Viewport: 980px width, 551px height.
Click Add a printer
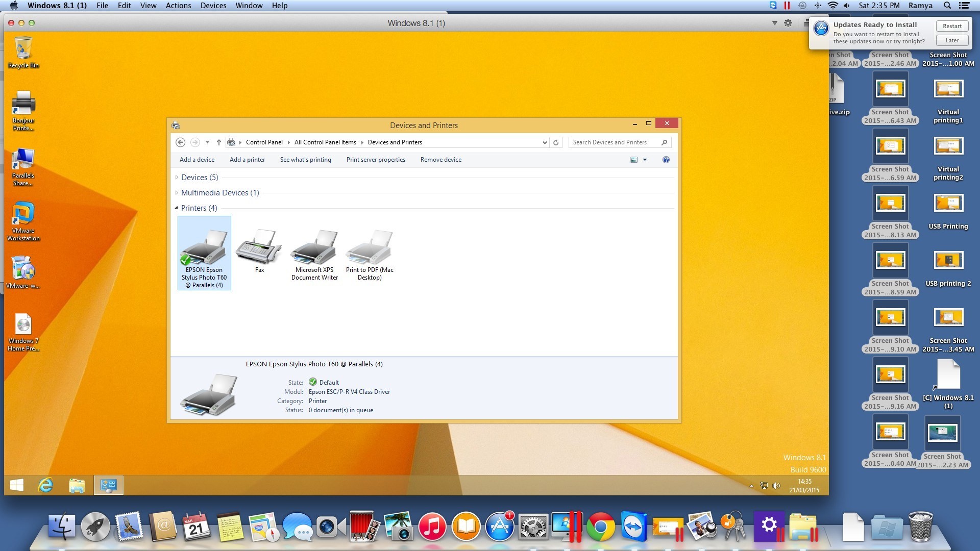(247, 160)
